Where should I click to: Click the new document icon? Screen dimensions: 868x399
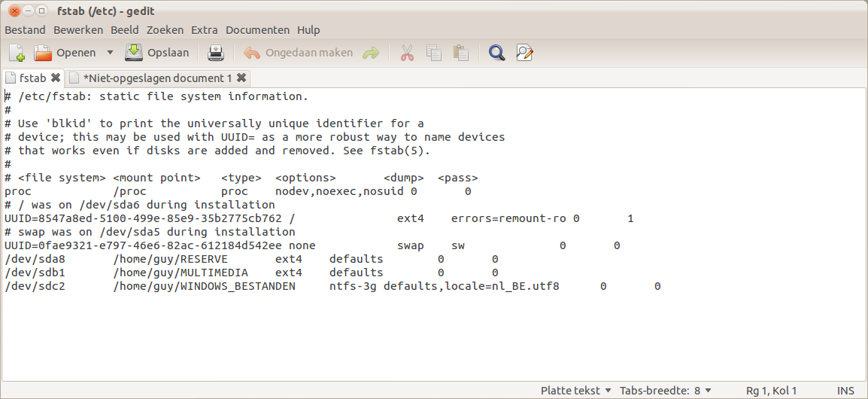(x=17, y=53)
